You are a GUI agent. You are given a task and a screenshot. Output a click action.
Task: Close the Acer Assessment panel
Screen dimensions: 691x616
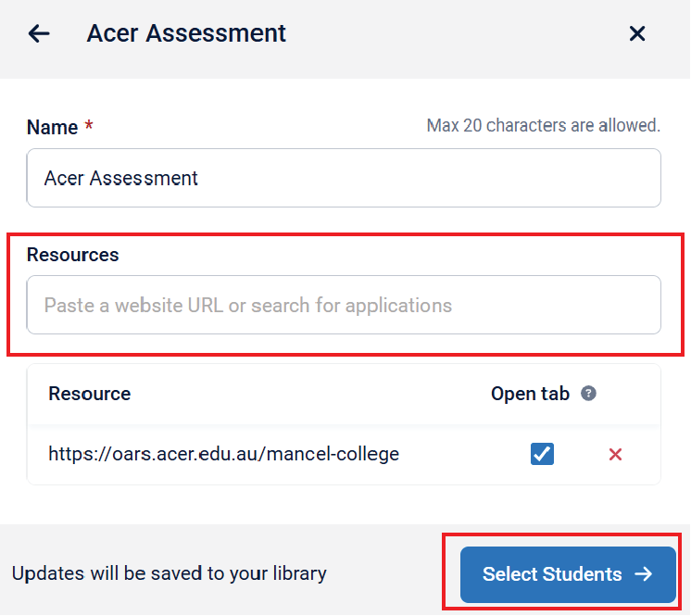[x=637, y=34]
